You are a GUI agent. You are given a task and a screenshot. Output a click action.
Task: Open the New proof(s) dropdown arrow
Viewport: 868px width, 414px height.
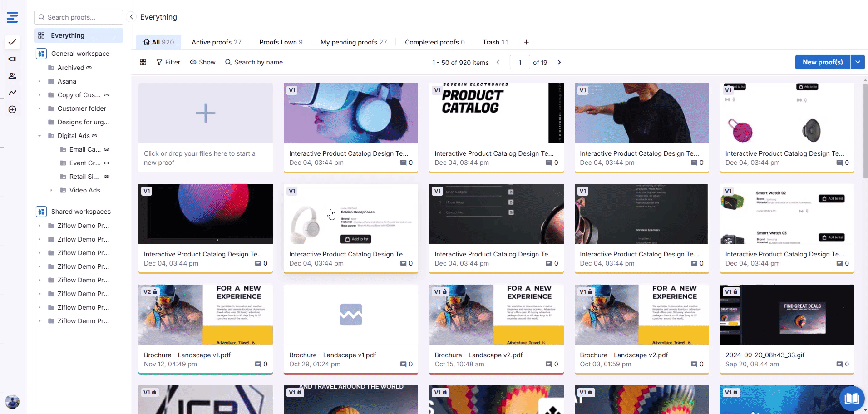pos(858,62)
